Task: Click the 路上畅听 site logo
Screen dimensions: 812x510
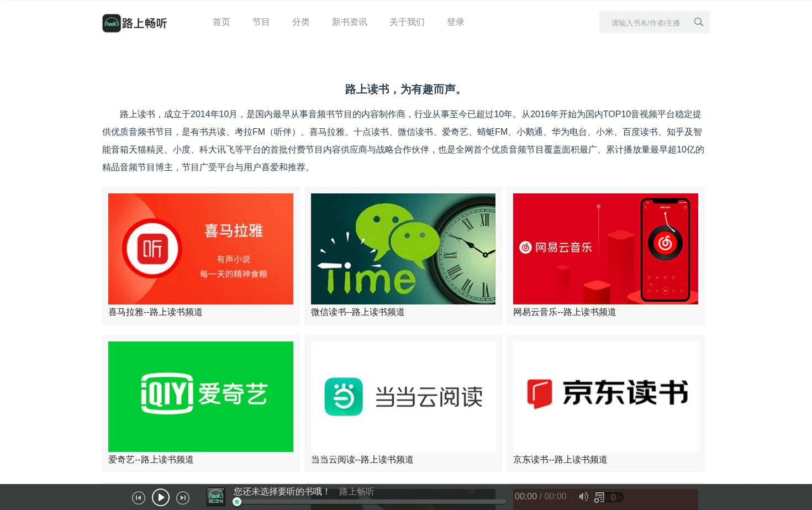Action: point(135,23)
